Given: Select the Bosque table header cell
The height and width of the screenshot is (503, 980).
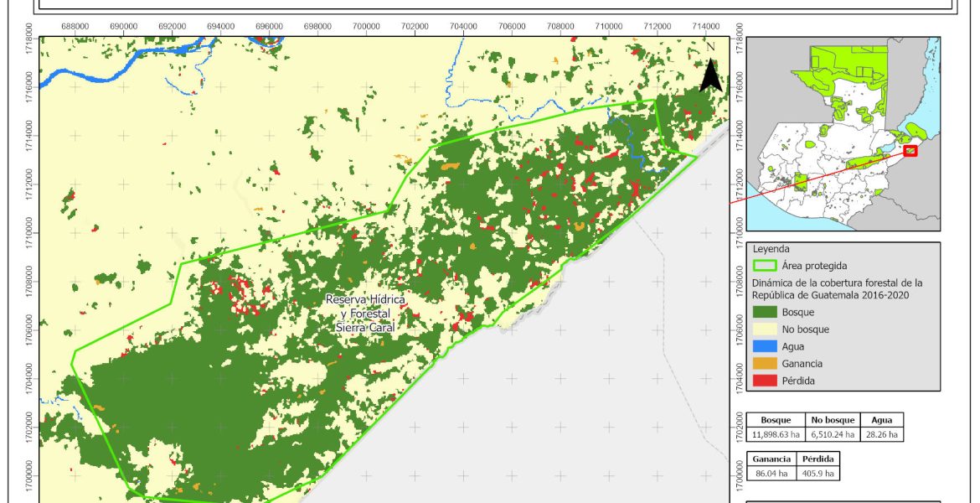Looking at the screenshot, I should 775,420.
